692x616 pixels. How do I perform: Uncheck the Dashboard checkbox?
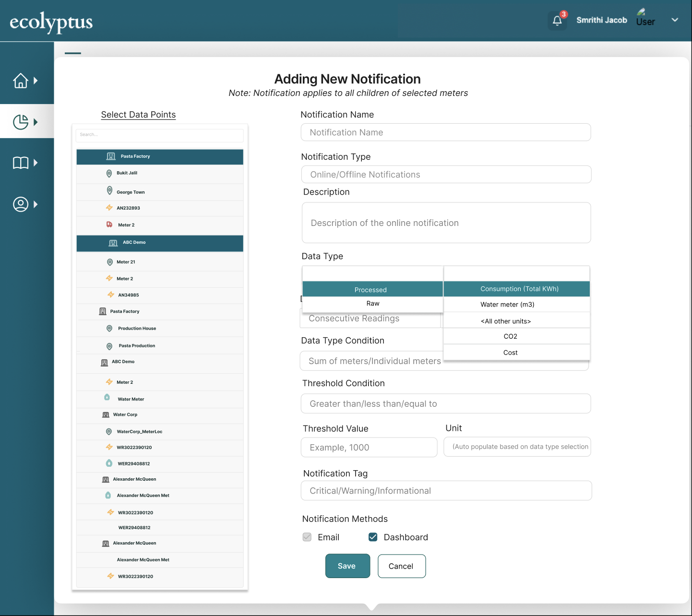[373, 537]
